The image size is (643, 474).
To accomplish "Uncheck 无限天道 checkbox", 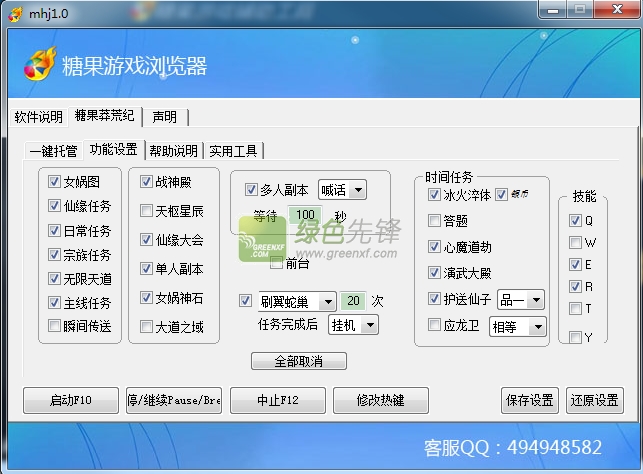I will [x=54, y=278].
